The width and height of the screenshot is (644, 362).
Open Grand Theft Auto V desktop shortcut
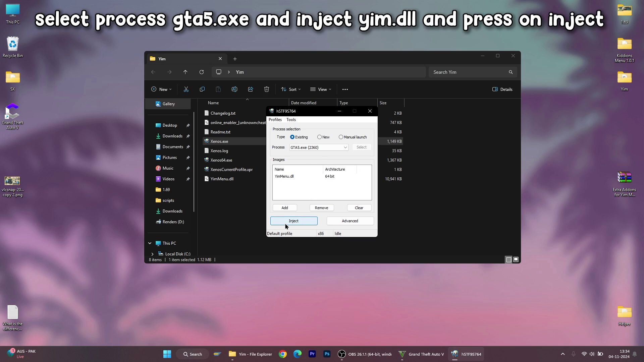click(13, 116)
